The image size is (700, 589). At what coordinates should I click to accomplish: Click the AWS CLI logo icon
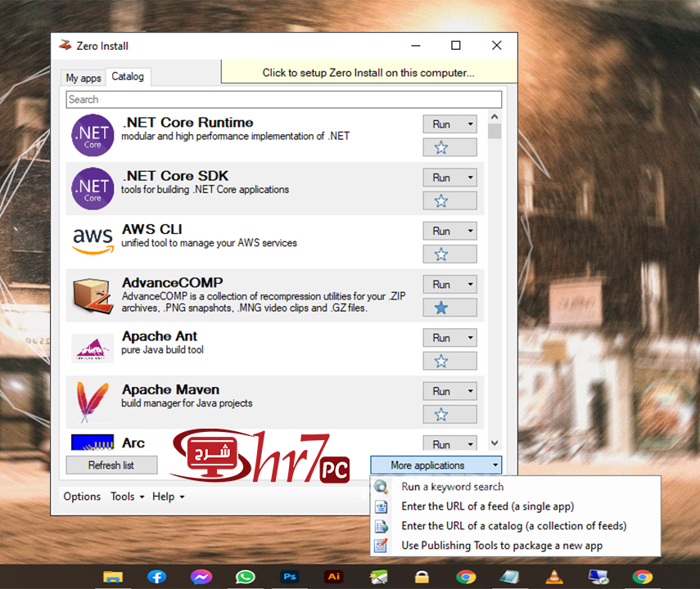click(x=93, y=241)
